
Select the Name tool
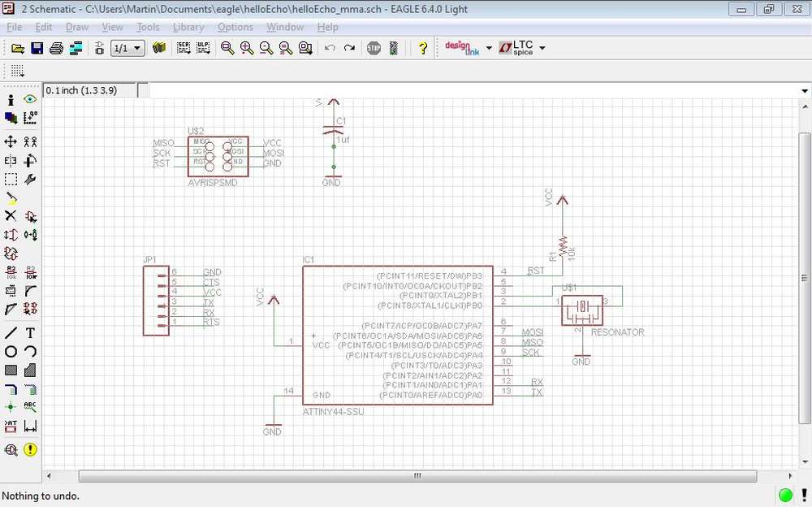coord(11,272)
